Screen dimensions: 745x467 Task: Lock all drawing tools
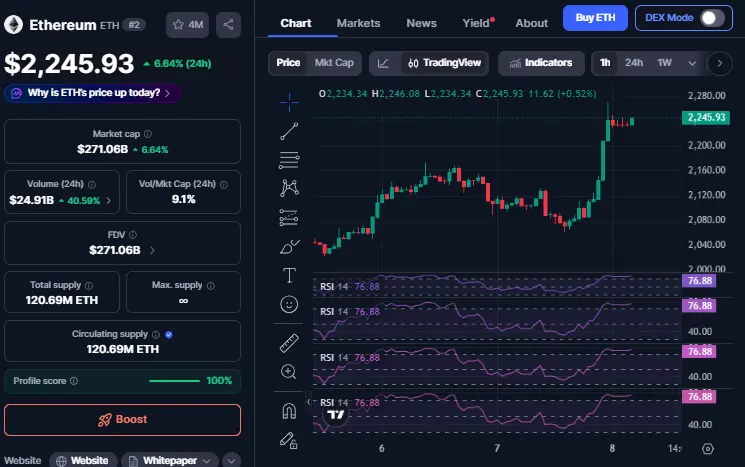289,440
